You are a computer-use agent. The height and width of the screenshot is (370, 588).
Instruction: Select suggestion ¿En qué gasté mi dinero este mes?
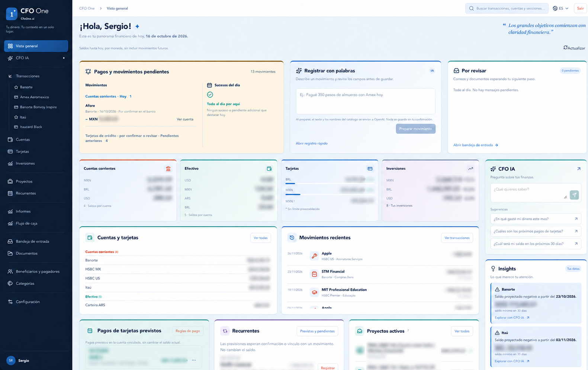click(x=536, y=219)
